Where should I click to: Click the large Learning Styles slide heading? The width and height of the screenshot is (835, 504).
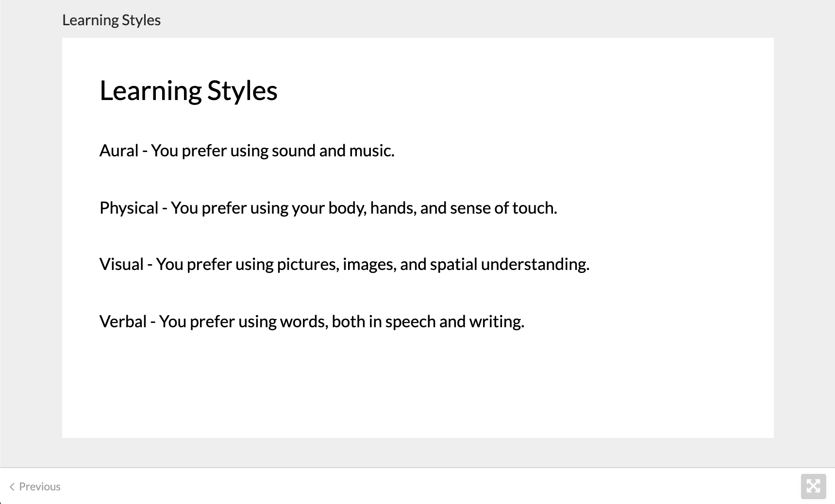188,90
